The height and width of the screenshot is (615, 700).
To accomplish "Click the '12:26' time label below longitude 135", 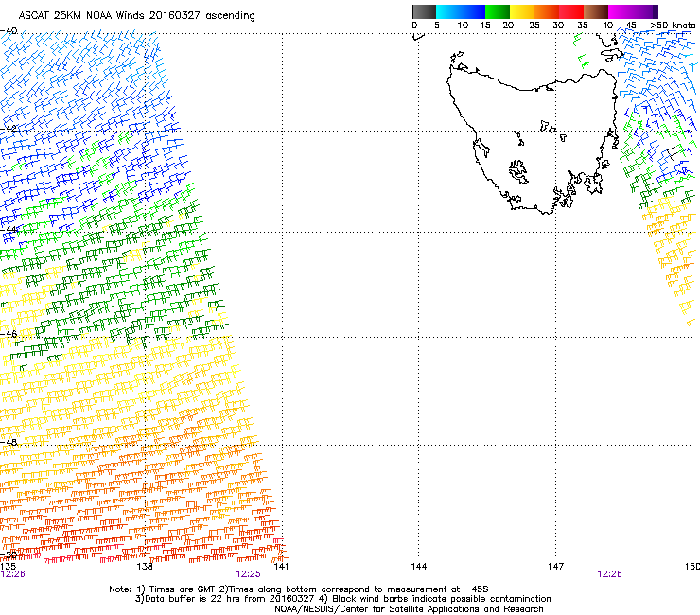I will [12, 574].
